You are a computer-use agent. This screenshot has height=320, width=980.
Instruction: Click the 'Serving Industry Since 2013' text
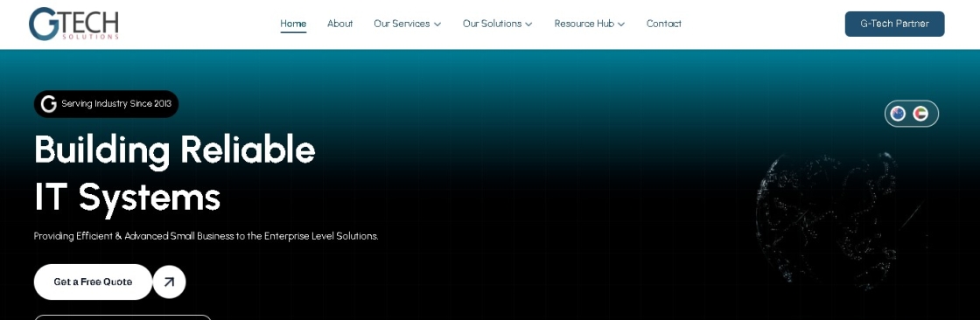tap(116, 104)
